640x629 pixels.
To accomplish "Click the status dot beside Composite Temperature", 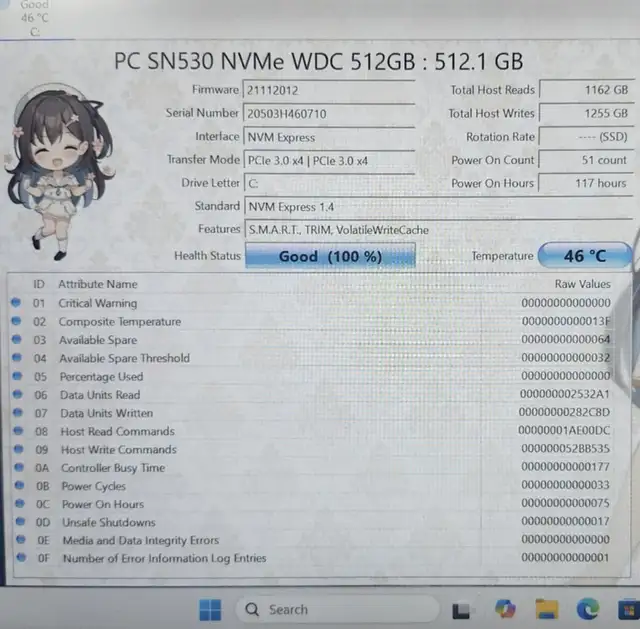I will tap(16, 321).
